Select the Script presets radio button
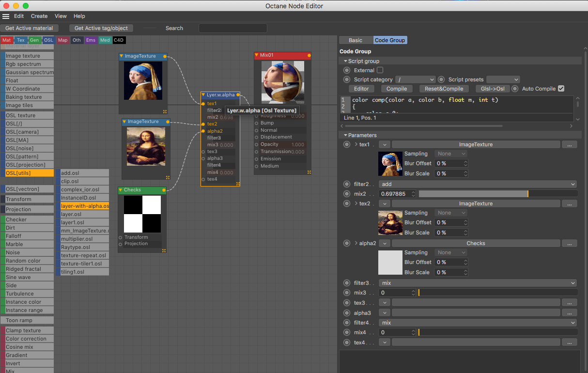588x373 pixels. click(441, 79)
